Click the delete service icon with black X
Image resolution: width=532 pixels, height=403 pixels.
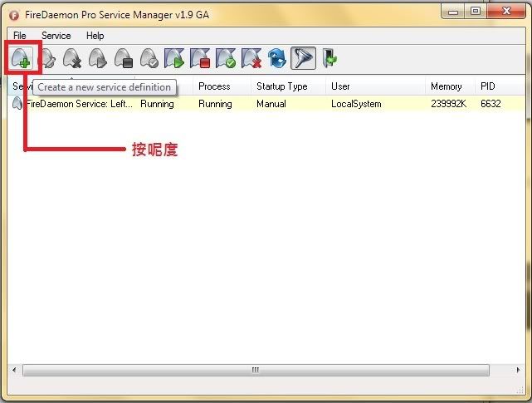[x=73, y=58]
